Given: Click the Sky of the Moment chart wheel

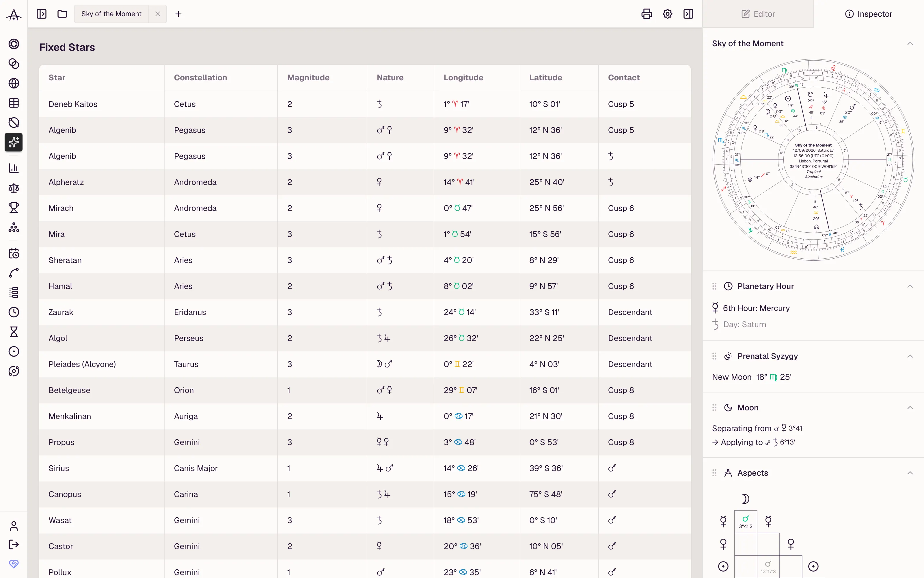Looking at the screenshot, I should [813, 160].
